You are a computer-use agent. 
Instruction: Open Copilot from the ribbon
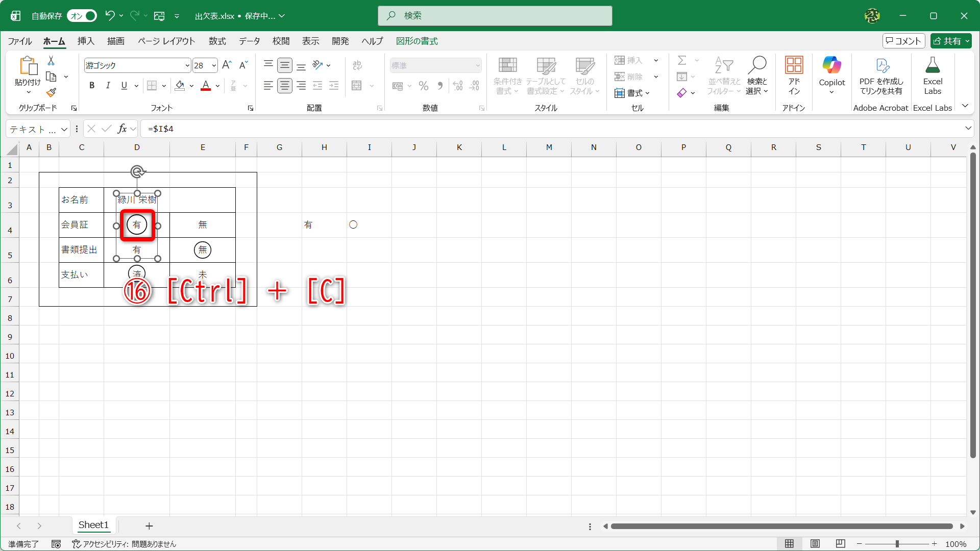click(831, 74)
